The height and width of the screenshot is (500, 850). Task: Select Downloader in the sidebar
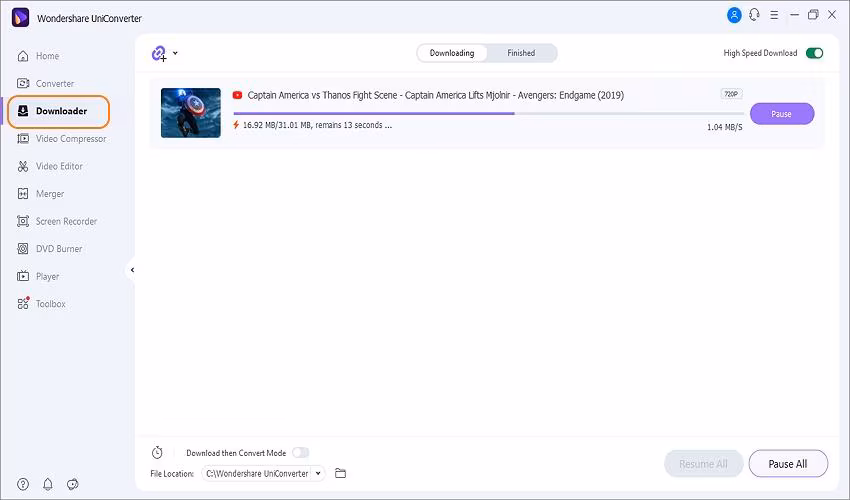click(x=59, y=111)
